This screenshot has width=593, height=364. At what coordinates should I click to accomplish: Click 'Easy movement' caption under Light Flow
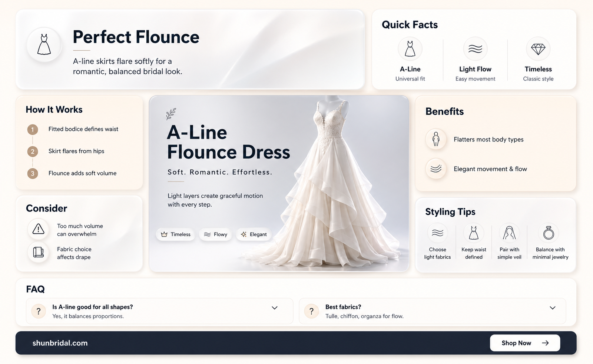coord(475,79)
